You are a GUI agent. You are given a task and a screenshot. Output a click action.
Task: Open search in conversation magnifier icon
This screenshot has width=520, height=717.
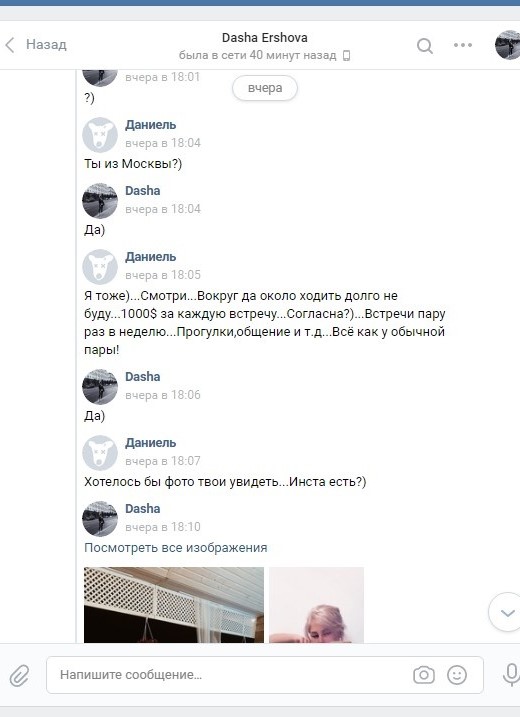pyautogui.click(x=424, y=45)
